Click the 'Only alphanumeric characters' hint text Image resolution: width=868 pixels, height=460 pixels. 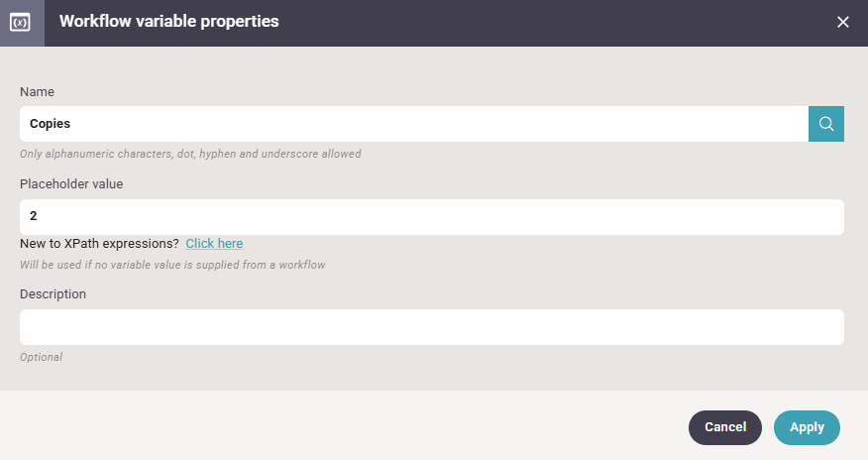coord(190,154)
